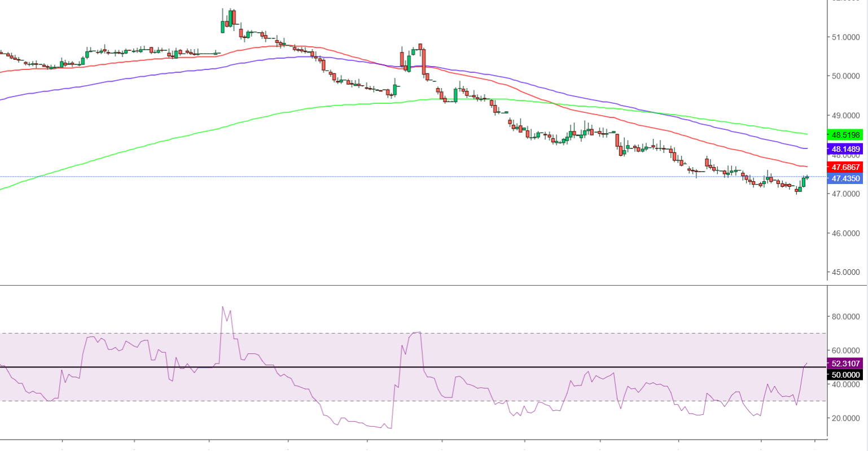868x451 pixels.
Task: Click the 47.0000 price axis tick label
Action: 846,194
